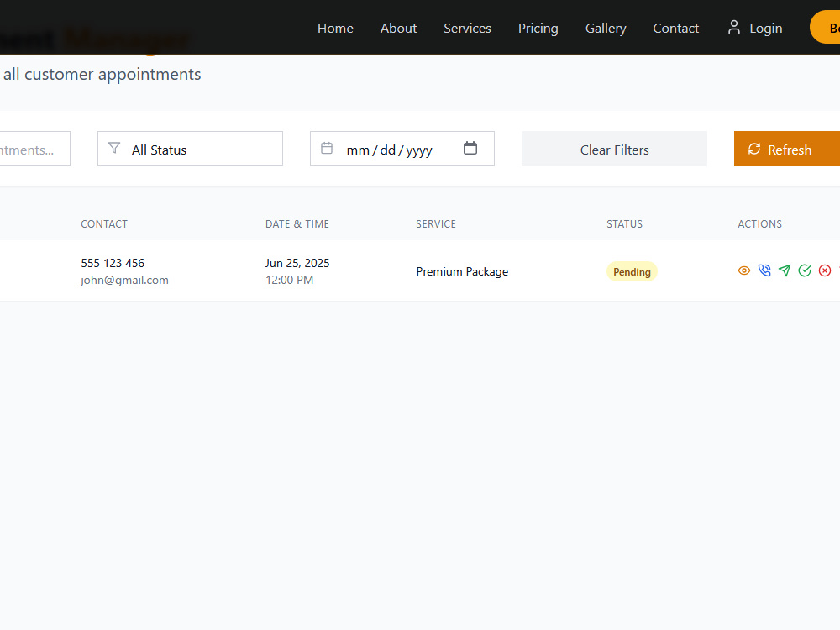Click the Clear Filters button
The width and height of the screenshot is (840, 630).
(615, 149)
